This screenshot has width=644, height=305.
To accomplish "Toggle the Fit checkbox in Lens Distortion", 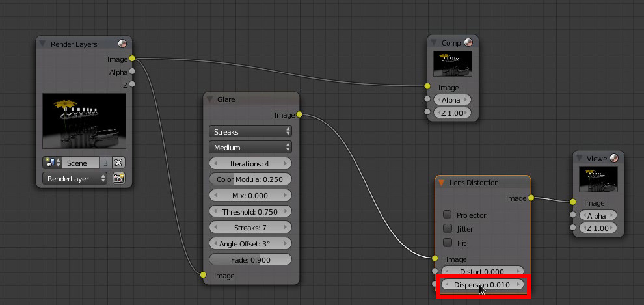I will [448, 243].
